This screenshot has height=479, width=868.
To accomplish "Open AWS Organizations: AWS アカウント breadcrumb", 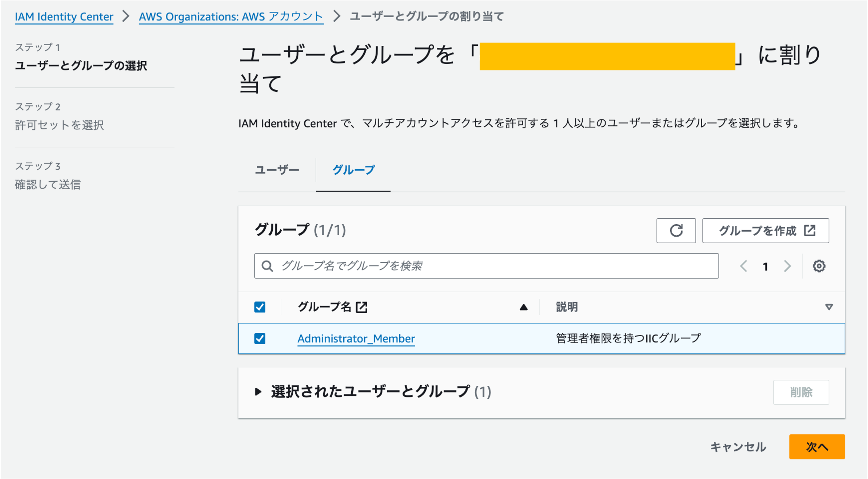I will 231,17.
